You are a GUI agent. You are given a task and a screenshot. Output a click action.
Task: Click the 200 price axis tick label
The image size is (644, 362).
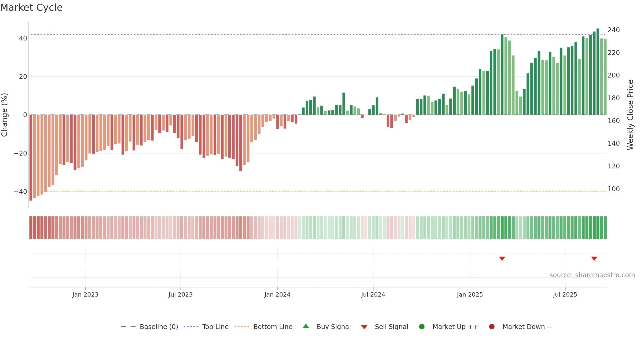pos(614,75)
